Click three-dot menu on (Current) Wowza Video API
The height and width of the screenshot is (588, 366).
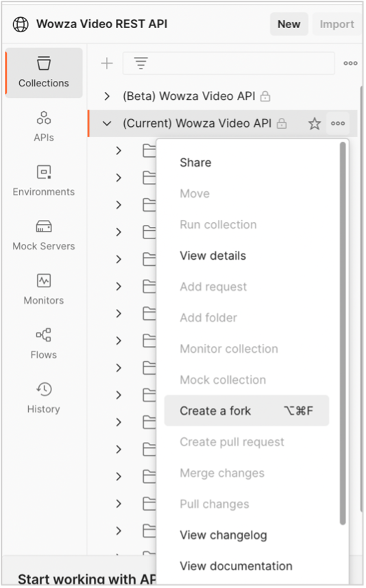point(338,123)
